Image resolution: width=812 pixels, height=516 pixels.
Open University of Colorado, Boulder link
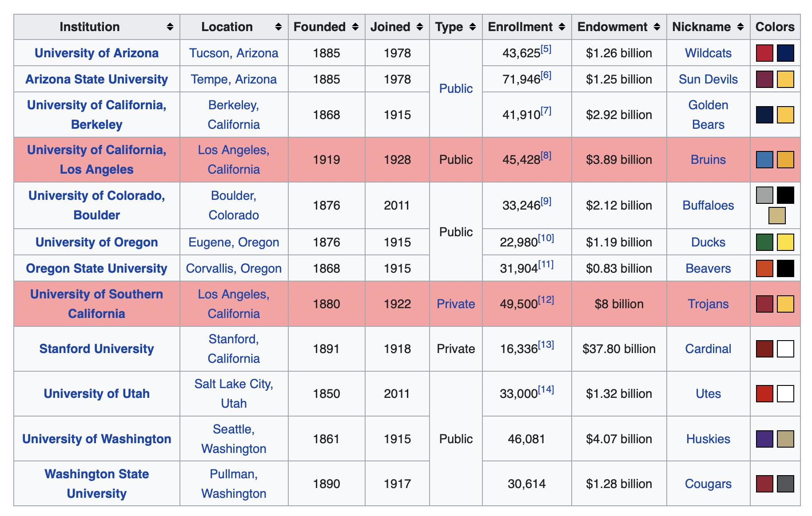[x=96, y=205]
